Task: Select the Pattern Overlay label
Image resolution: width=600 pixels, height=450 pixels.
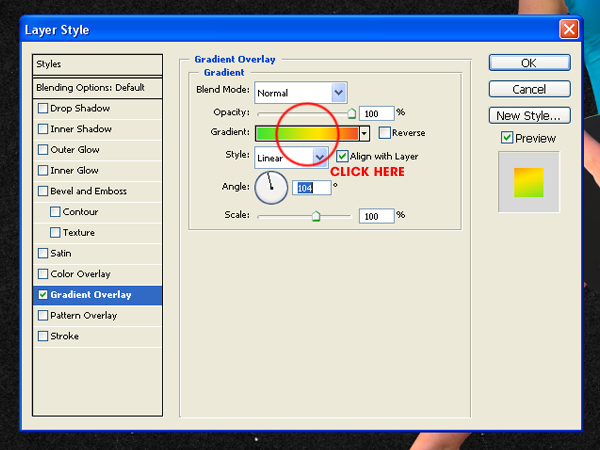Action: pos(84,315)
